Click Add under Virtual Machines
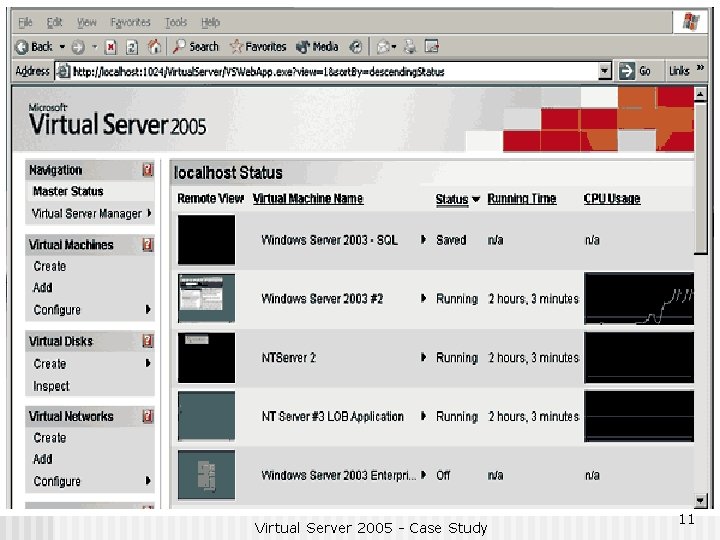 (42, 287)
